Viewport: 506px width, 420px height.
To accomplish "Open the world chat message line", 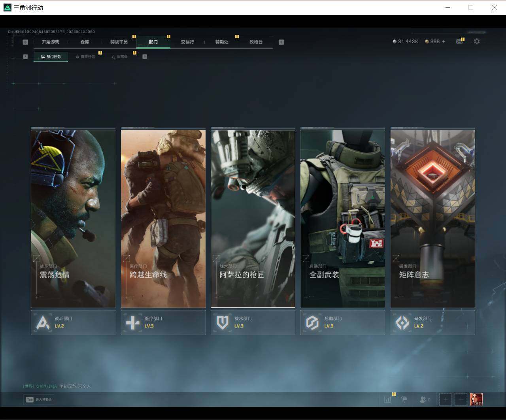I will coord(57,386).
